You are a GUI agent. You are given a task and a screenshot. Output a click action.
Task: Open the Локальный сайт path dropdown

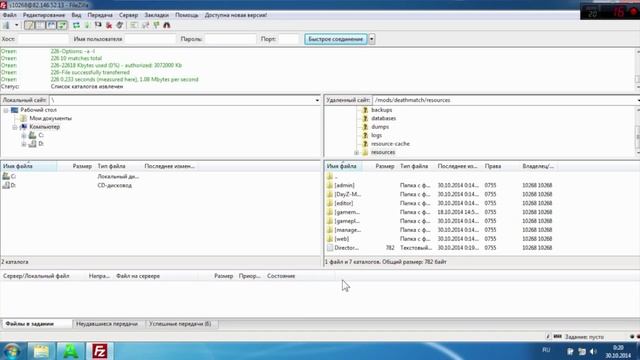(x=317, y=100)
